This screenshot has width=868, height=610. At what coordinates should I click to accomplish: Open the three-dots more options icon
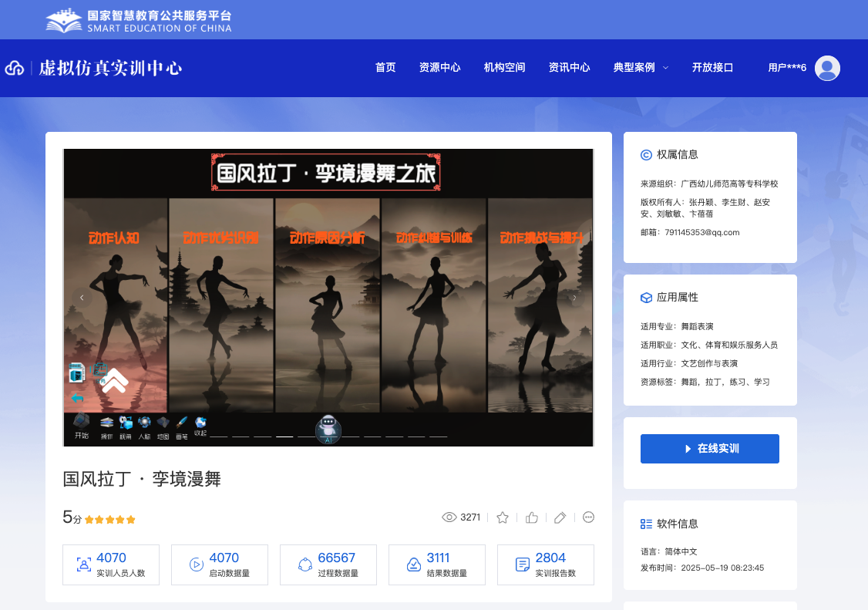pyautogui.click(x=589, y=517)
